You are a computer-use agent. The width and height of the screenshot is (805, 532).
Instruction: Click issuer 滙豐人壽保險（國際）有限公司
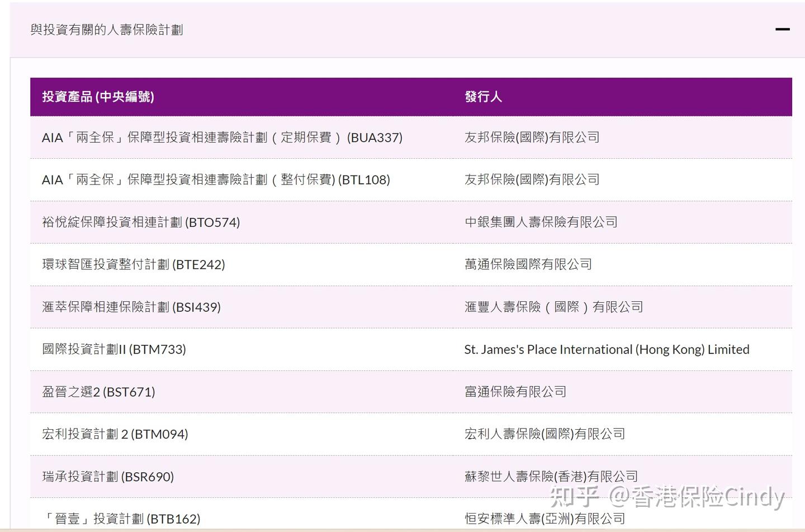pos(554,307)
